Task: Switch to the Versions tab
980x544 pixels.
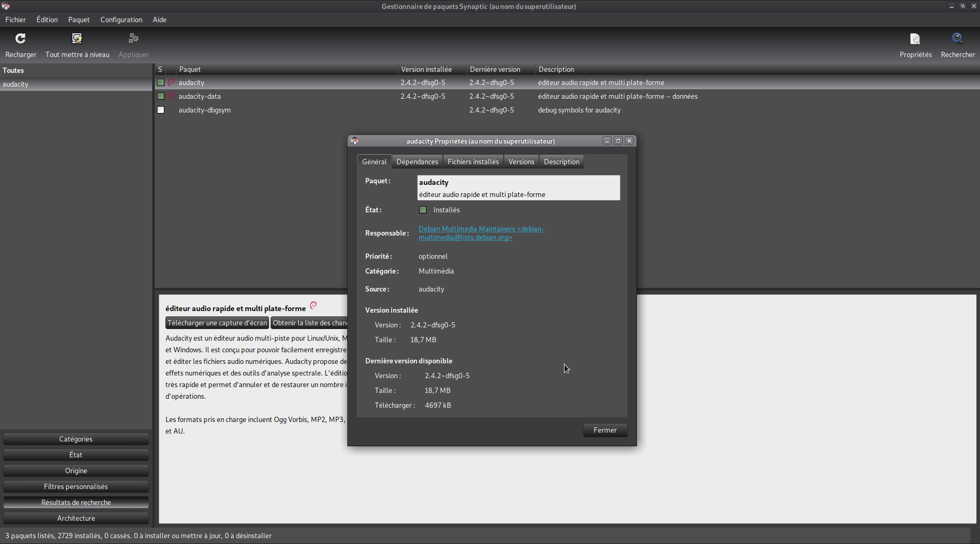Action: [521, 162]
